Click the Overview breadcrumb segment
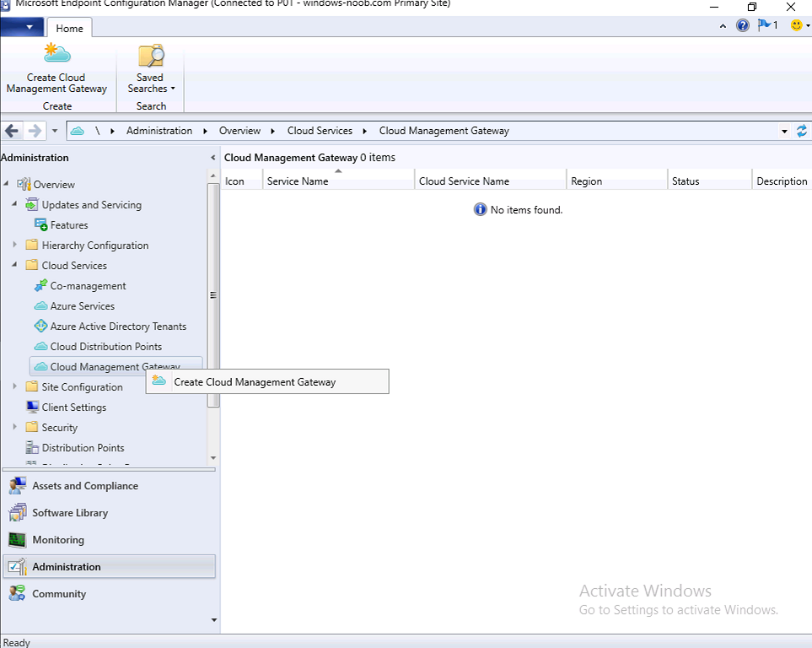The width and height of the screenshot is (812, 648). pyautogui.click(x=239, y=131)
